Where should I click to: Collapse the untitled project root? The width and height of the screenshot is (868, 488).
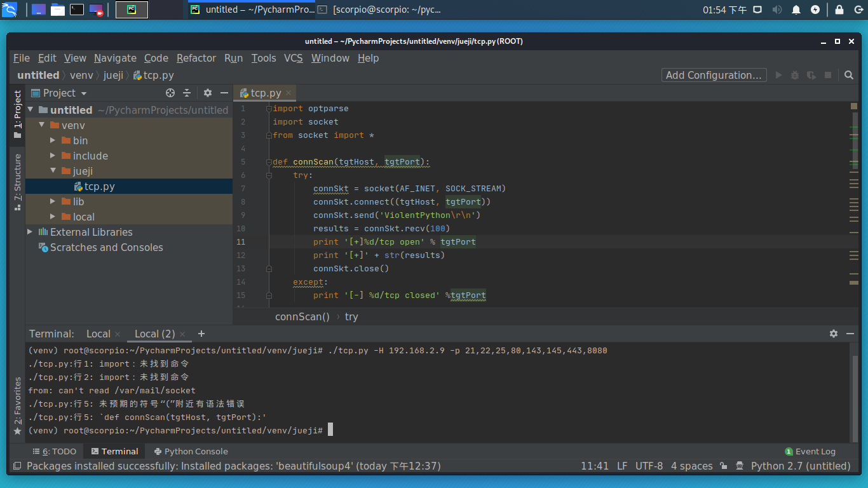coord(31,110)
